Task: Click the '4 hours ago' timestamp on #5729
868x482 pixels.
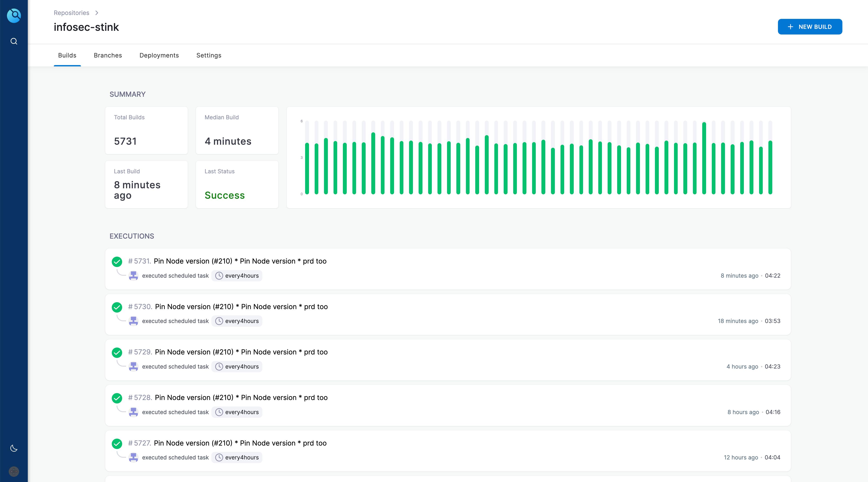Action: (742, 366)
